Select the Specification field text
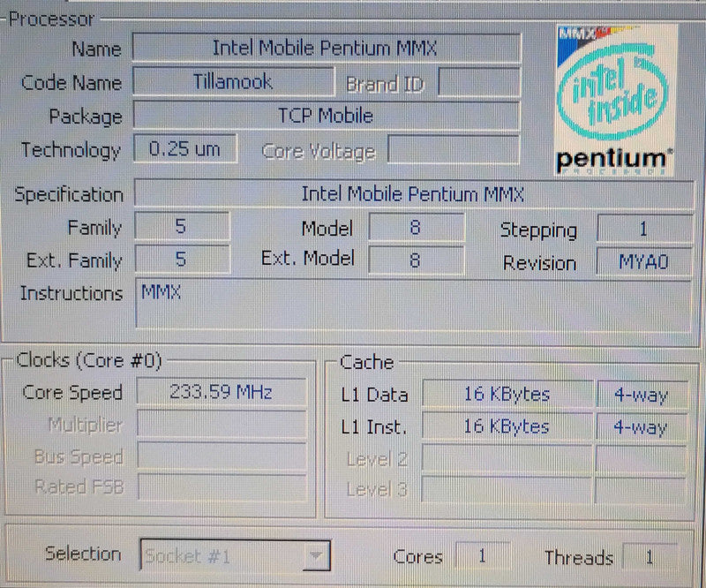The image size is (706, 588). (x=413, y=194)
